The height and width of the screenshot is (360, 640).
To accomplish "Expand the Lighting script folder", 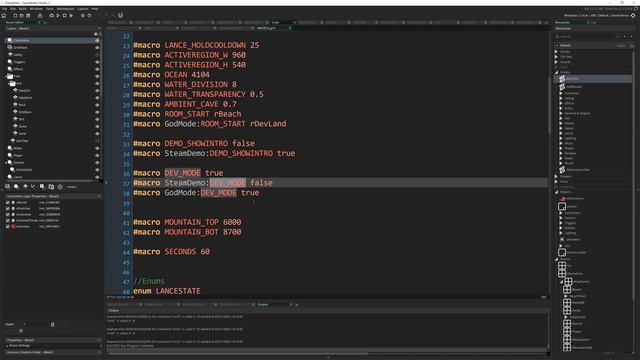I will (561, 138).
